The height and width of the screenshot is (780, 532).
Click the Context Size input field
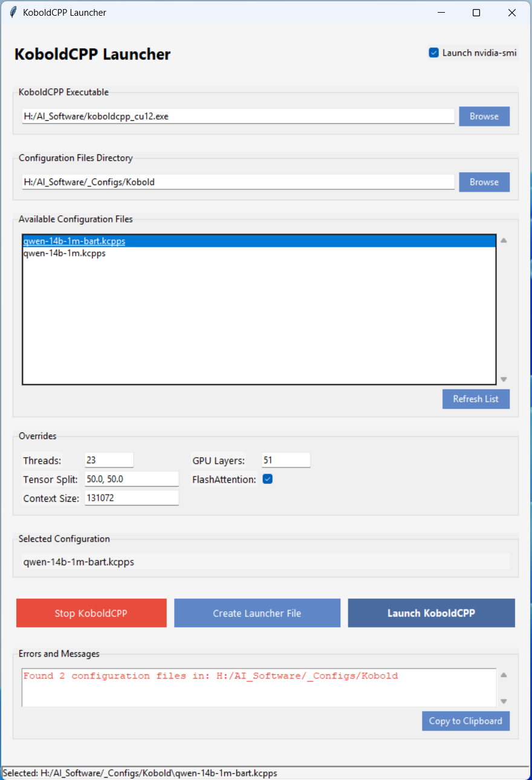click(x=132, y=498)
